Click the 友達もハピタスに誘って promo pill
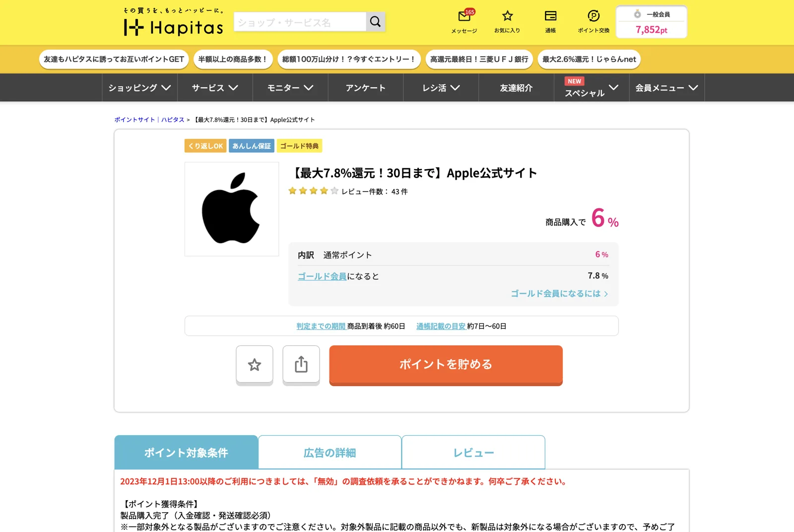The image size is (794, 532). click(114, 59)
